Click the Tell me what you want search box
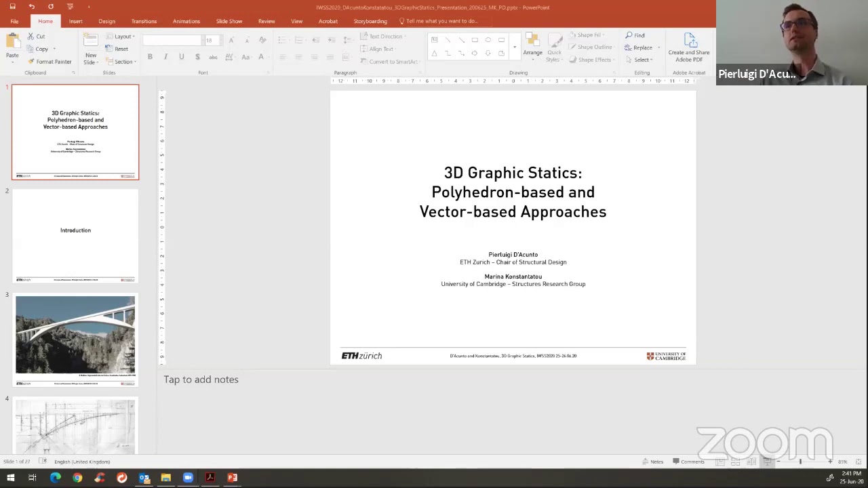The height and width of the screenshot is (488, 868). coord(441,21)
